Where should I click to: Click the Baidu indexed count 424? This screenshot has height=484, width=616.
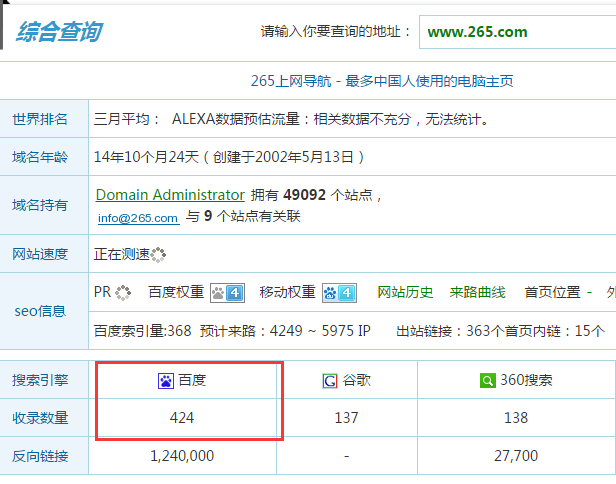(x=182, y=418)
